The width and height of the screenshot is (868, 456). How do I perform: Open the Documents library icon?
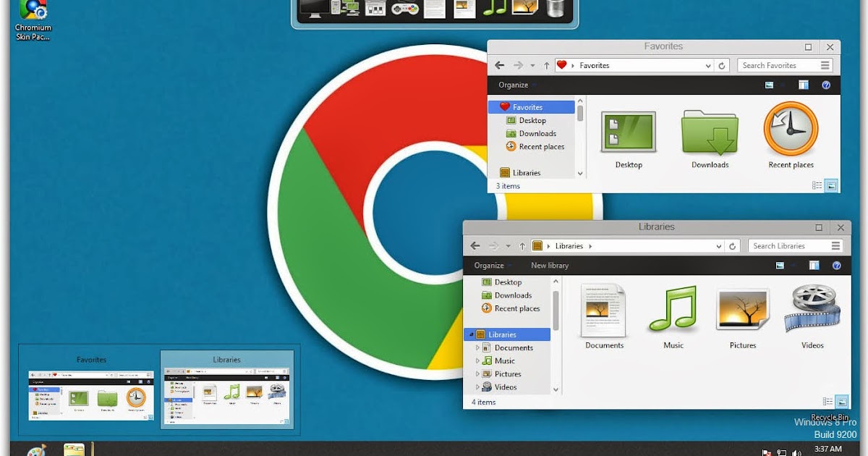point(603,310)
